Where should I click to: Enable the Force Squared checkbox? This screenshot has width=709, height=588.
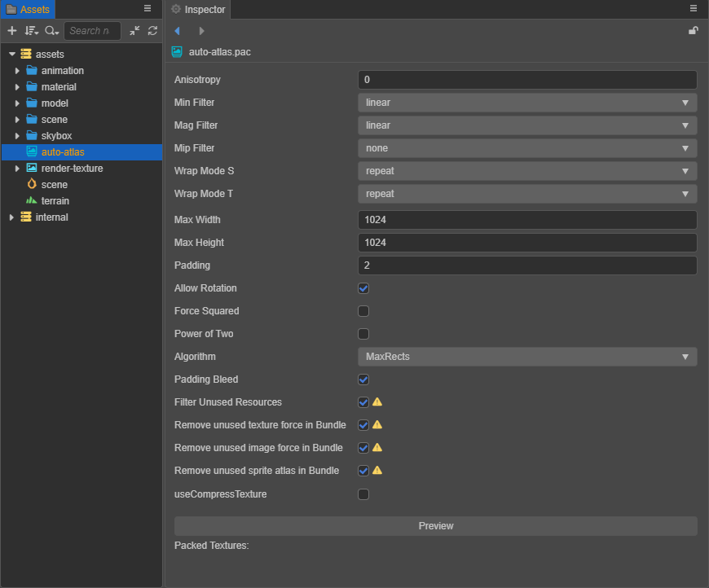[x=363, y=311]
